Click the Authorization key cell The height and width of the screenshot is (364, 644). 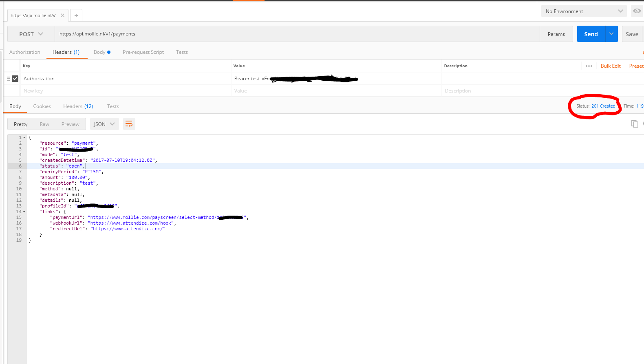126,79
